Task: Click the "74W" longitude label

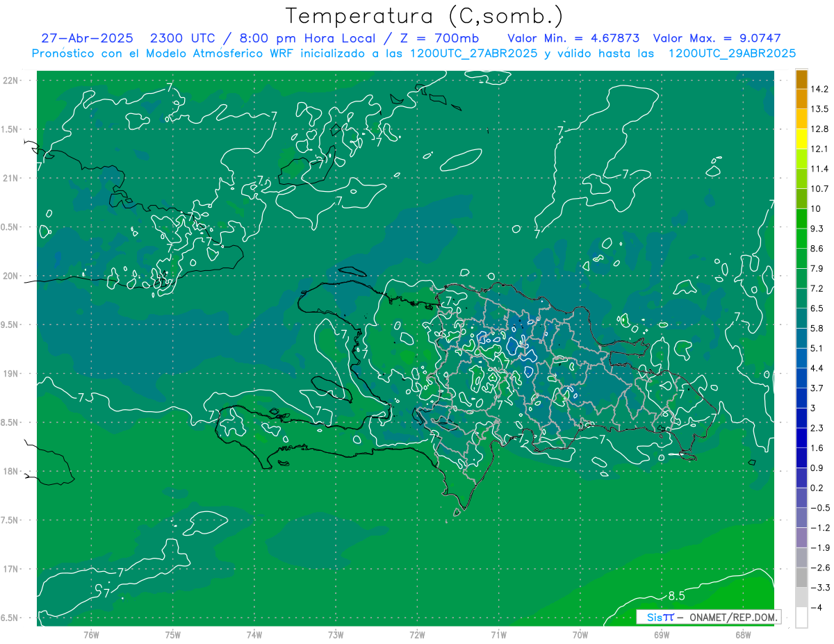Action: point(254,634)
